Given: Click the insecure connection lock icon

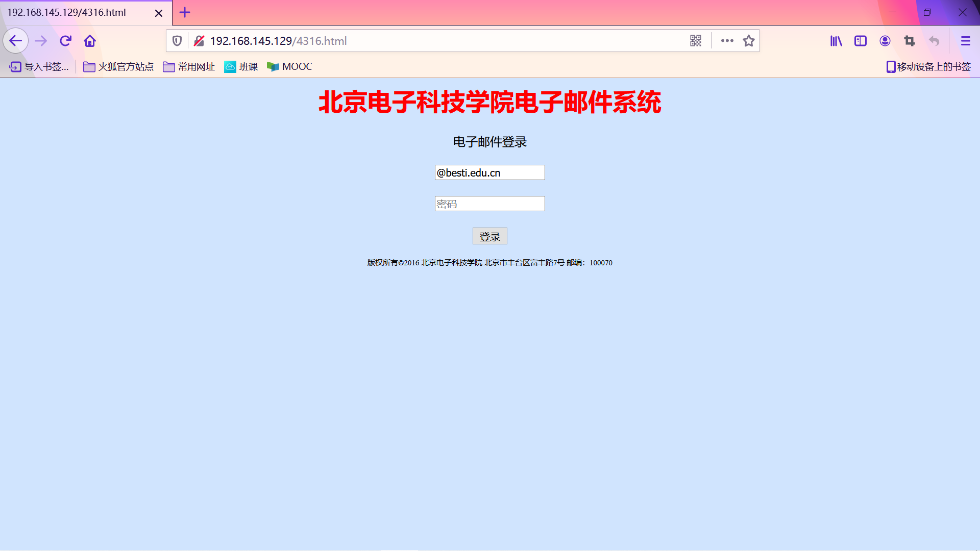Looking at the screenshot, I should click(199, 41).
